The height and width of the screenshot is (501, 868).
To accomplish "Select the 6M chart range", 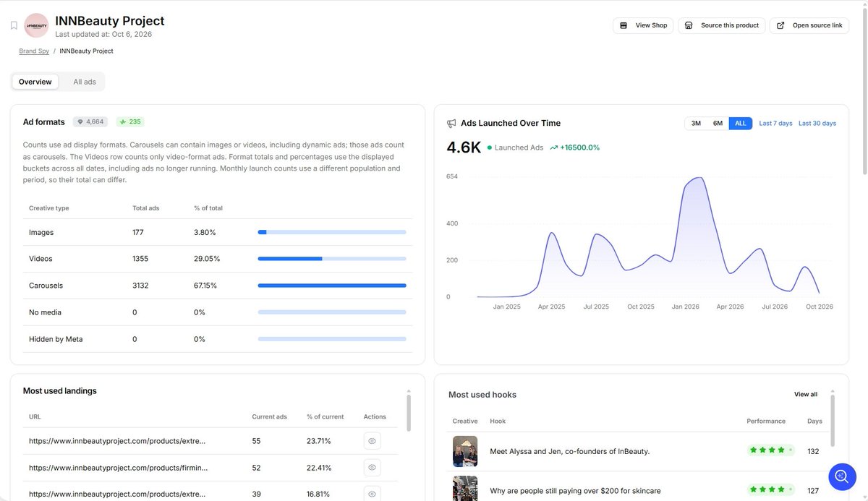I will click(x=718, y=124).
